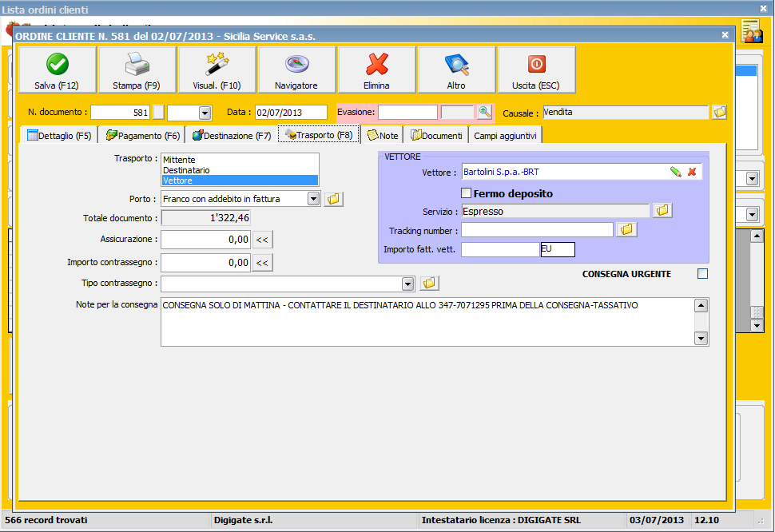Screen dimensions: 775x532
Task: Enable the CONSEGNA URGENTE checkbox
Action: [702, 274]
